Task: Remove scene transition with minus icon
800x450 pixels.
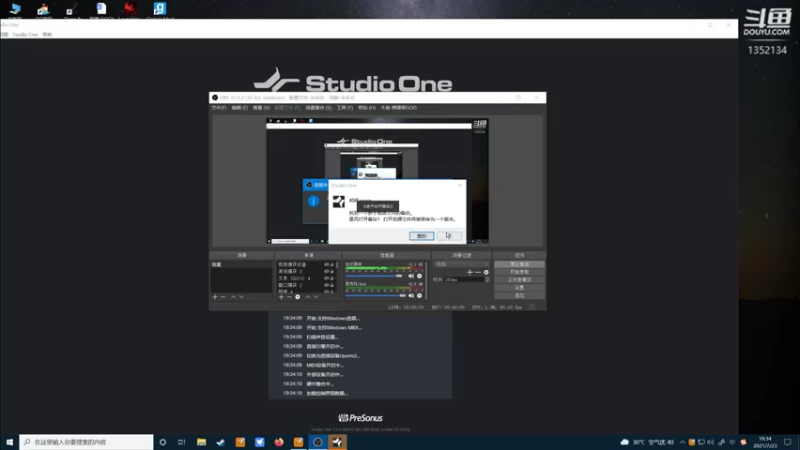Action: 478,272
